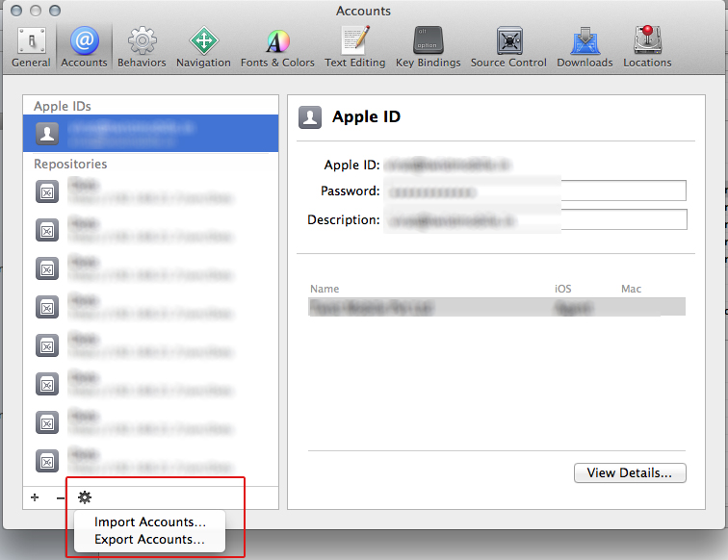Open Fonts & Colors preferences

tap(277, 47)
